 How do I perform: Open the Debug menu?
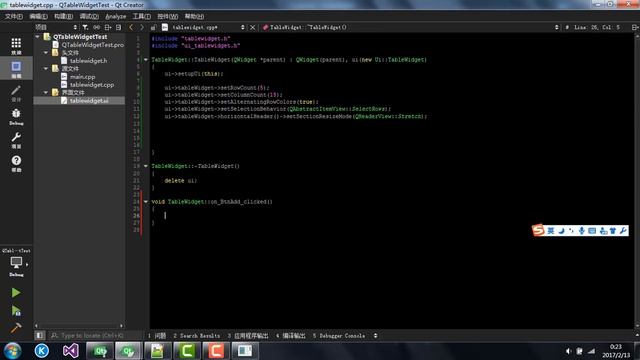[x=89, y=16]
